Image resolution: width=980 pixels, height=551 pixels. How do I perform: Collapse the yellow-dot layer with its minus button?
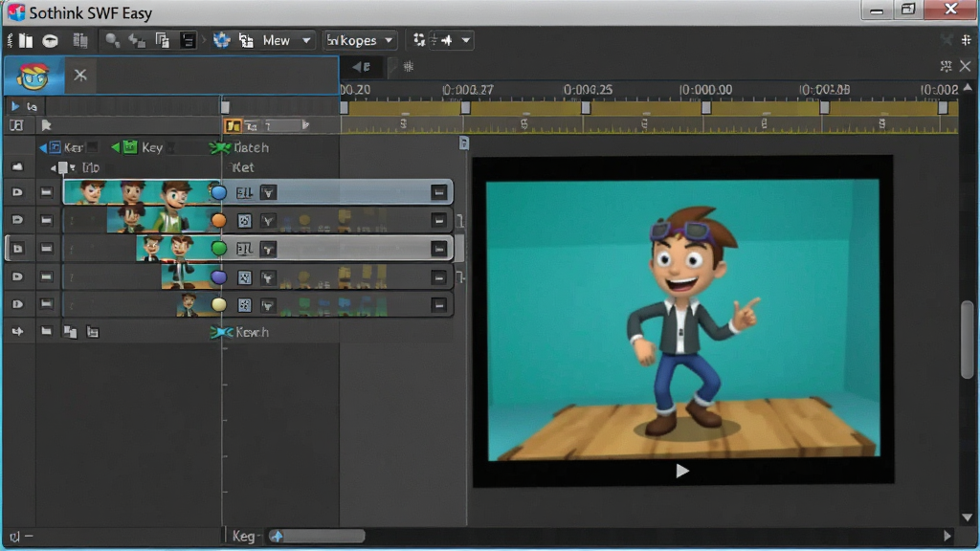point(438,305)
